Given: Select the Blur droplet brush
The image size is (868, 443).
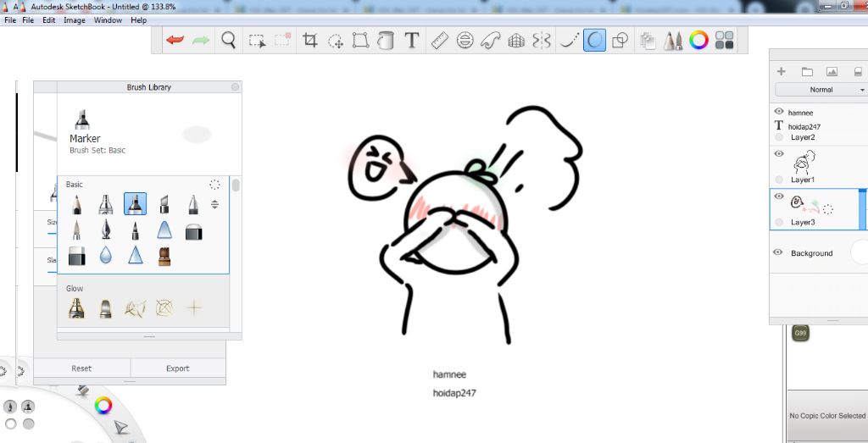Looking at the screenshot, I should [105, 255].
